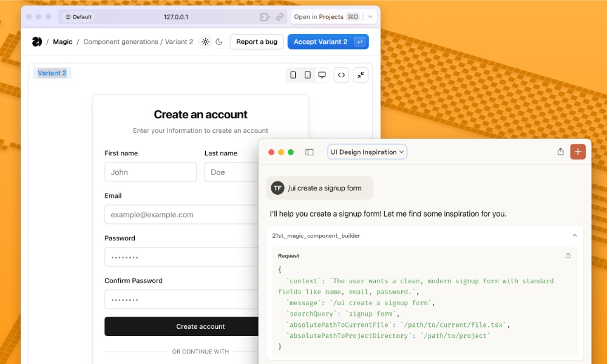Screen dimensions: 607x364
Task: Copy the Request JSON to clipboard
Action: point(568,256)
